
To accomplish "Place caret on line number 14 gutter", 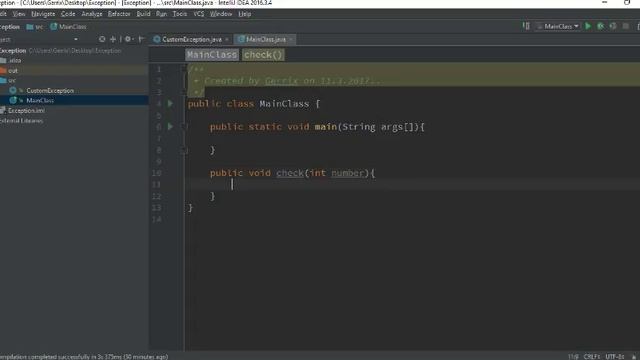I will 157,219.
